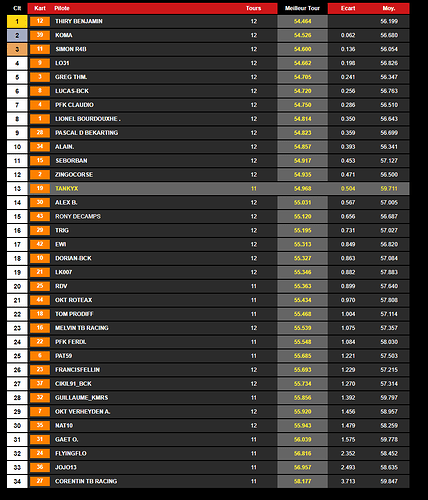Screen dimensions: 428x500
Task: Click the Meilleur Tour column header
Action: (x=302, y=8)
